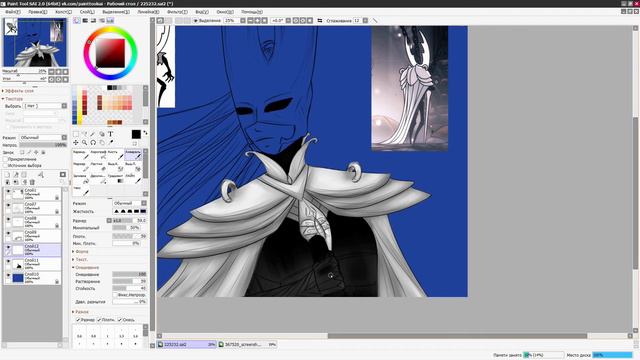Screen dimensions: 640x360
Task: Click flip canvas icon in top toolbar
Action: click(320, 20)
